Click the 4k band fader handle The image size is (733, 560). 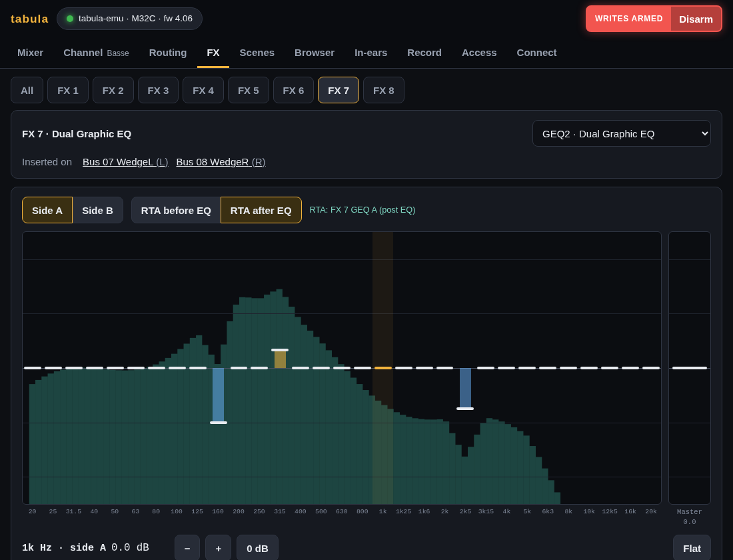pyautogui.click(x=506, y=368)
